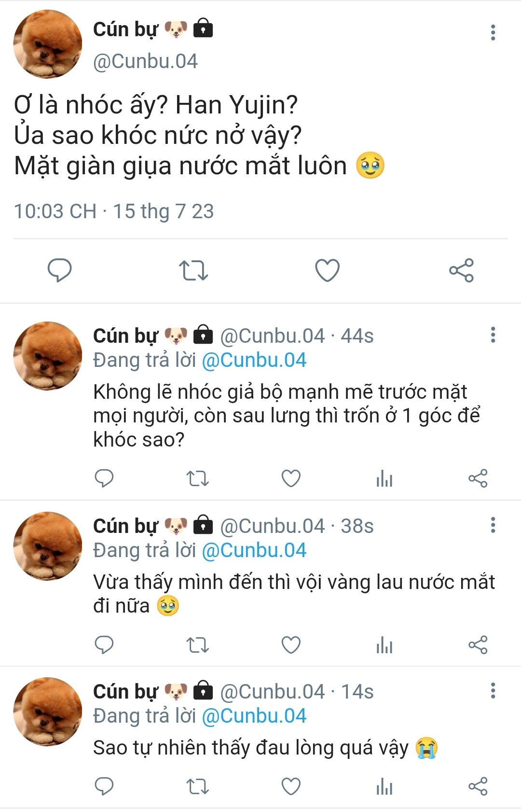Viewport: 521px width, 812px height.
Task: Open three-dot menu on the 38s reply
Action: 493,525
